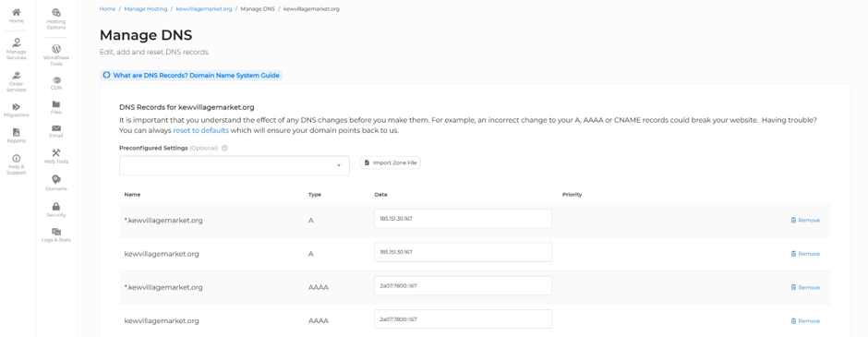Go to Home in the sidebar
This screenshot has width=868, height=337.
(16, 16)
